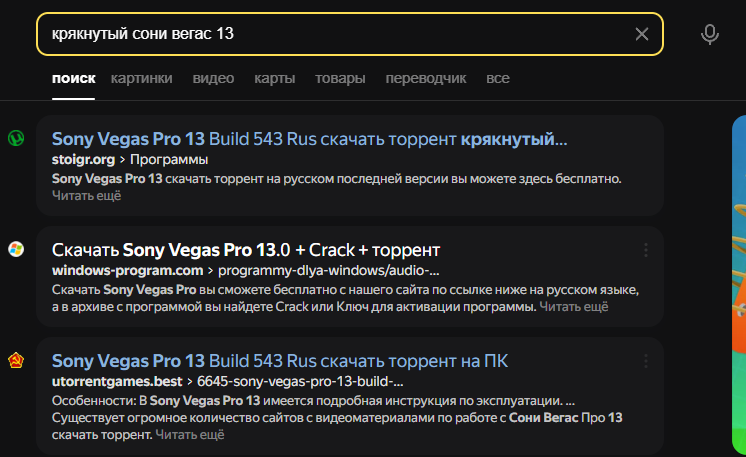Expand 'Читать ещё' under the windows-program.com result
This screenshot has height=457, width=746.
[x=574, y=307]
